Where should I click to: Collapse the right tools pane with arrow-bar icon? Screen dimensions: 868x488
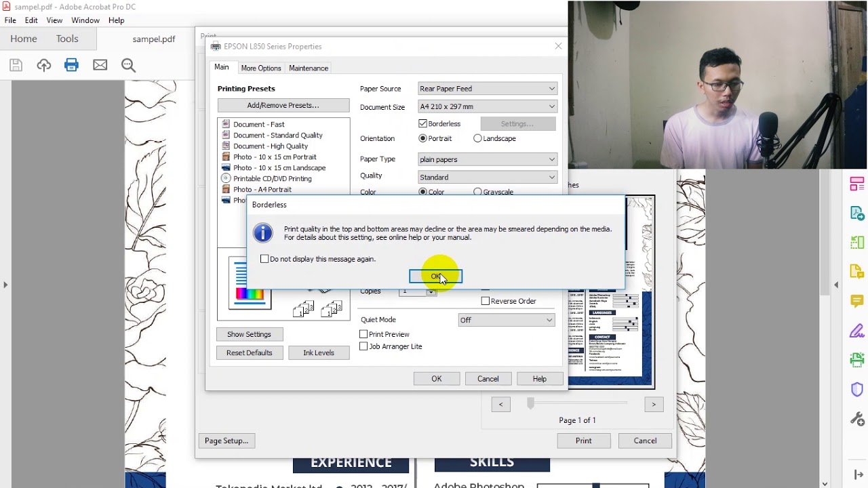tap(858, 474)
